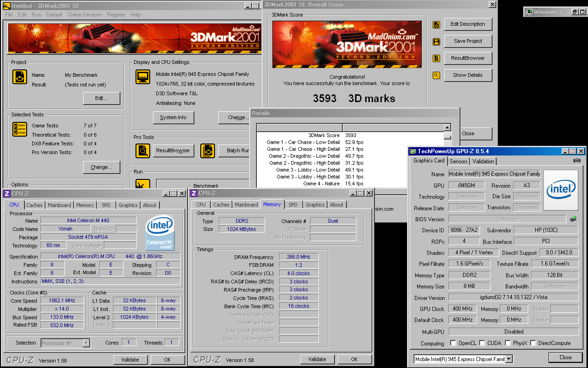
Task: Open the Online Services menu in 3DMark2001
Action: (85, 15)
